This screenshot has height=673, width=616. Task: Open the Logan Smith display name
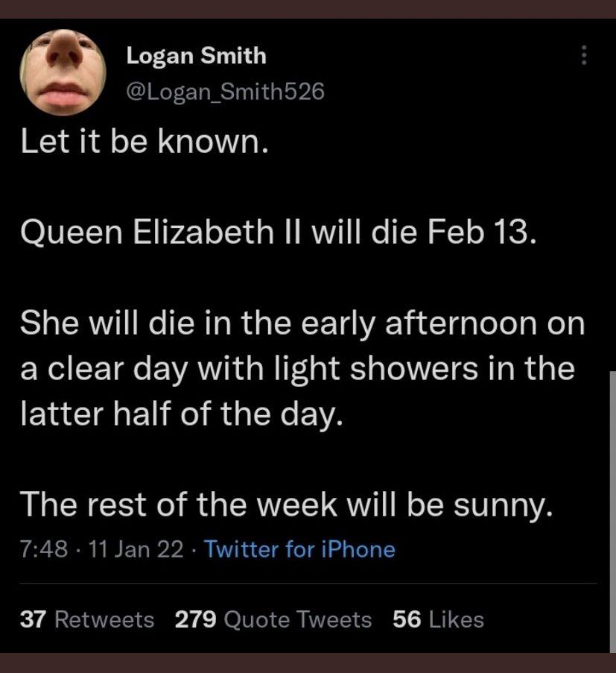196,54
